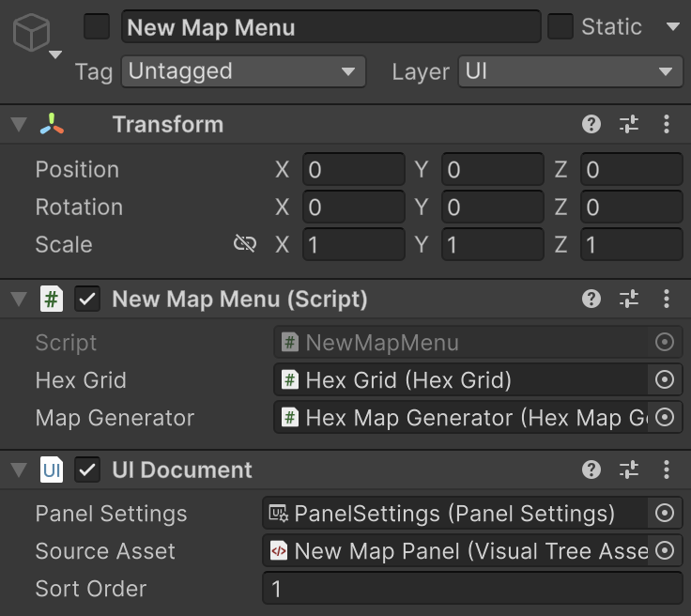691x616 pixels.
Task: Toggle the constrained proportions link for Scale
Action: point(245,244)
